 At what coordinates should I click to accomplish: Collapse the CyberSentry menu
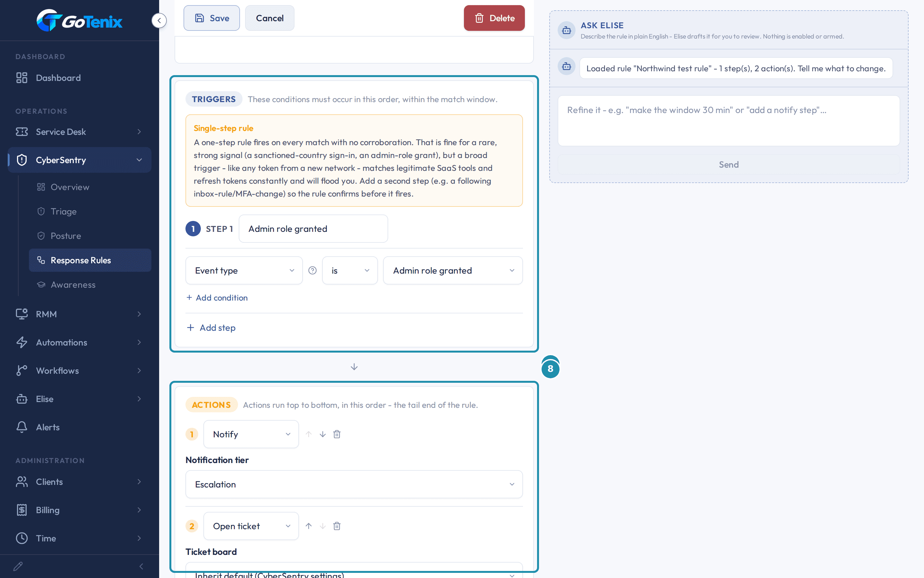click(x=80, y=160)
